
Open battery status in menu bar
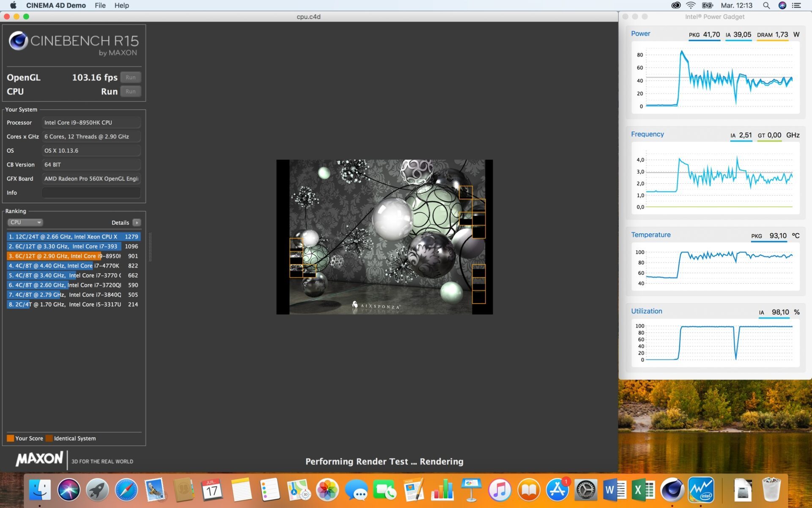tap(708, 6)
